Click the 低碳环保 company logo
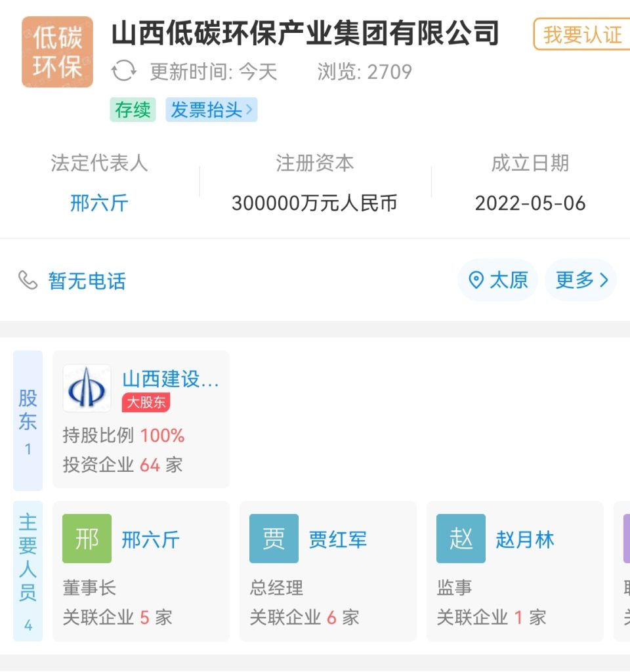This screenshot has width=630, height=672. pyautogui.click(x=58, y=52)
